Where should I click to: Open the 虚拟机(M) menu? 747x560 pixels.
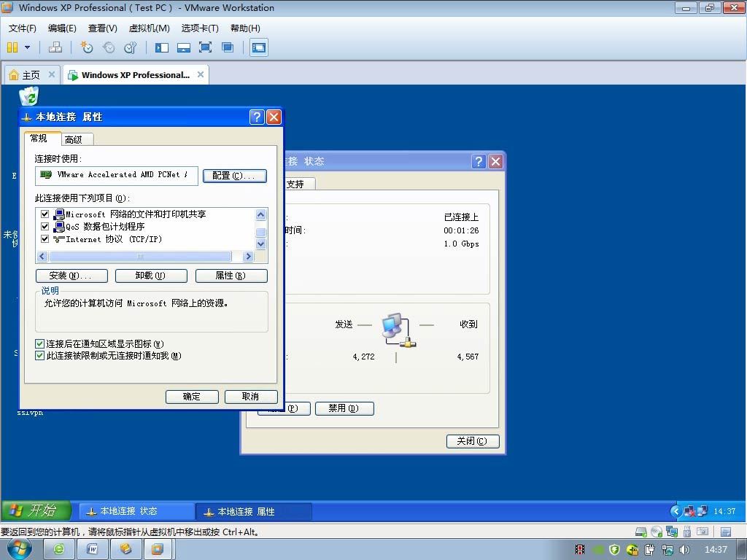pyautogui.click(x=149, y=28)
